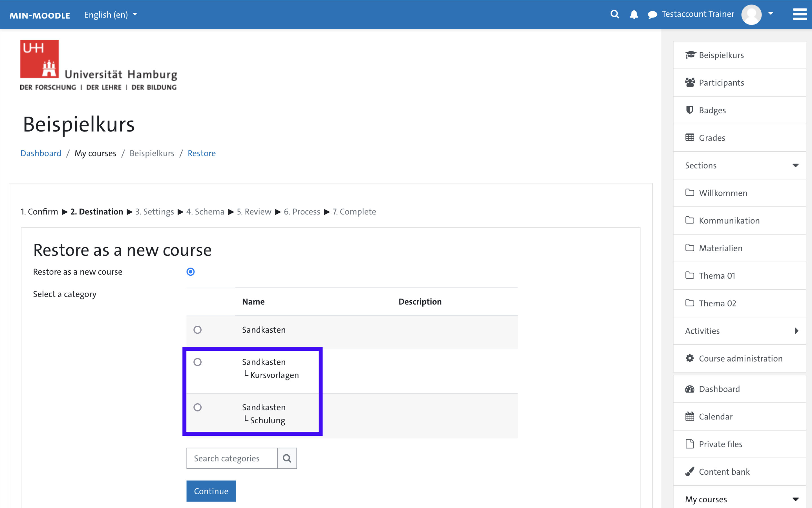
Task: Click the "6. Process" step label
Action: click(x=302, y=212)
